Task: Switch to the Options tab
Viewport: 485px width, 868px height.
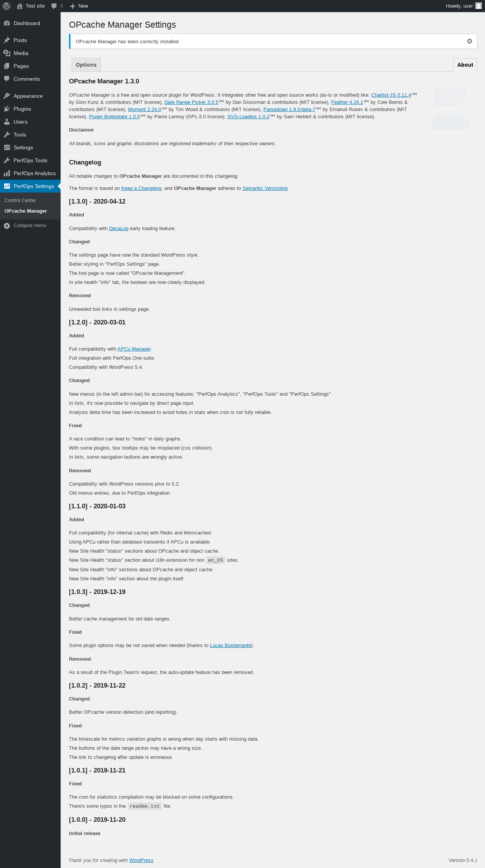Action: tap(86, 65)
